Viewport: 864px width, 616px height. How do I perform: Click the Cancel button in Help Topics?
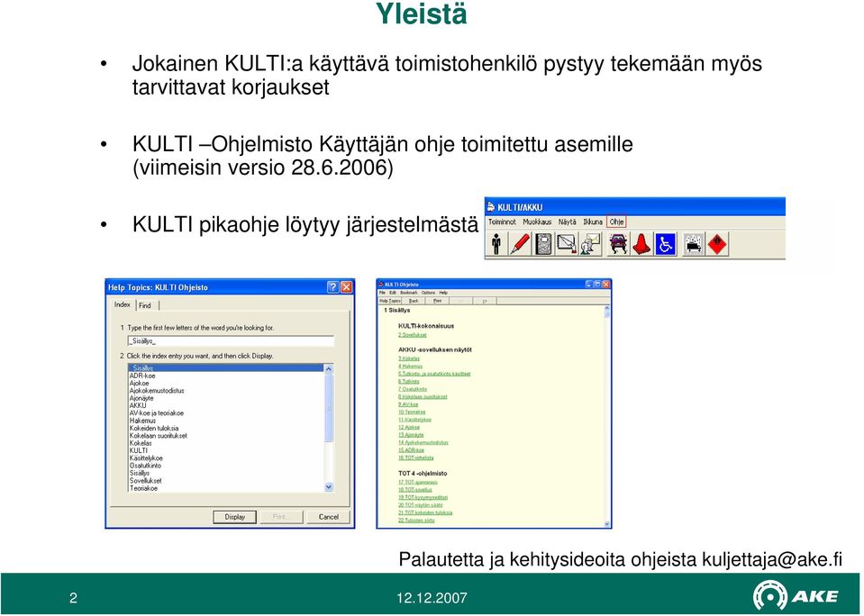(329, 517)
